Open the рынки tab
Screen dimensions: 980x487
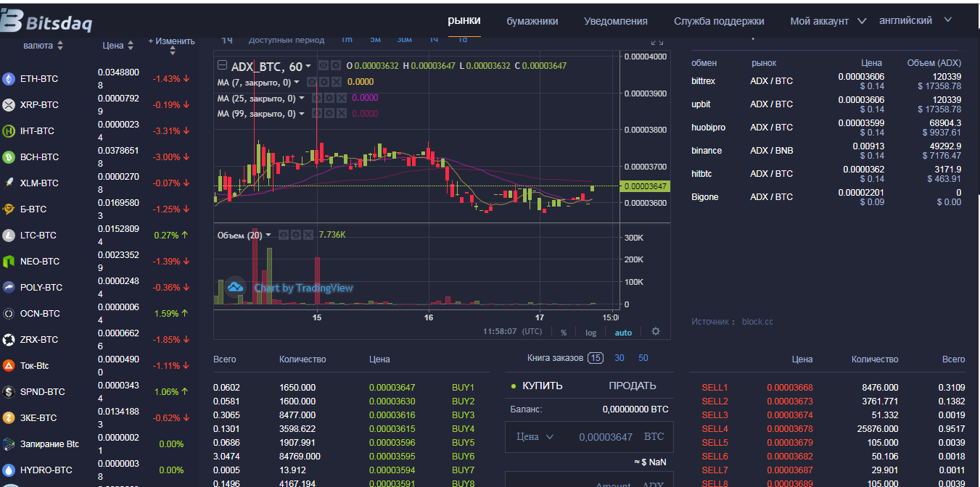coord(464,20)
